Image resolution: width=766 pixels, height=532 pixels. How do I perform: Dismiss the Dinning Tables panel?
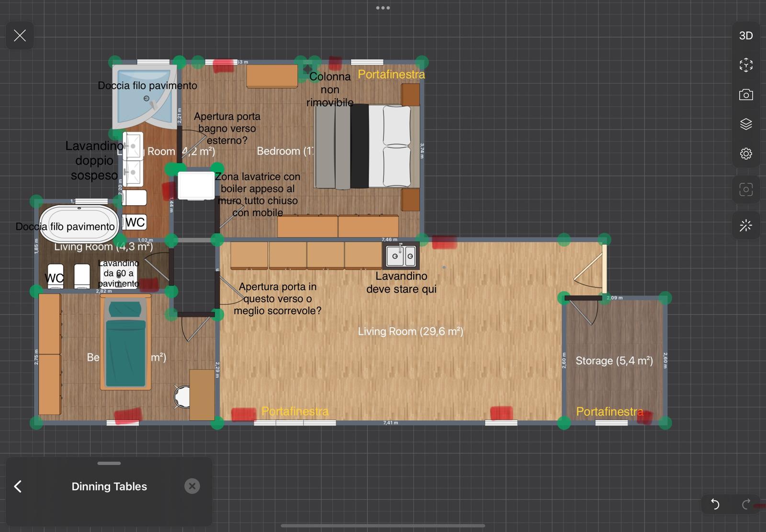192,487
